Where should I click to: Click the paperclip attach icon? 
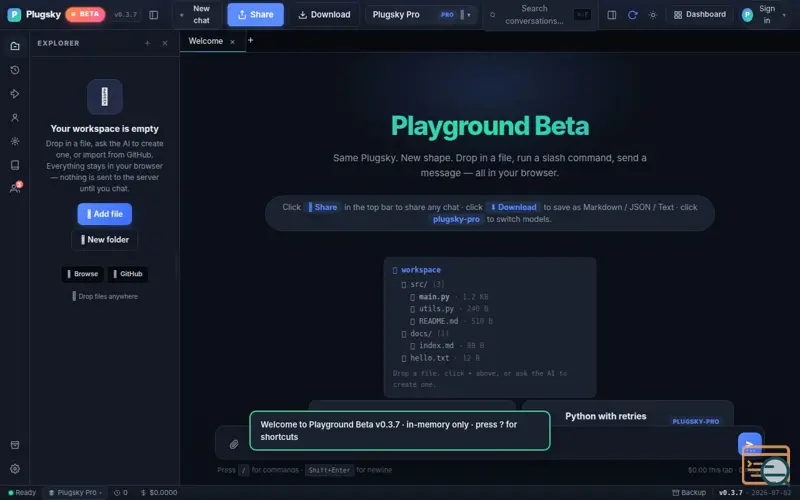(234, 444)
